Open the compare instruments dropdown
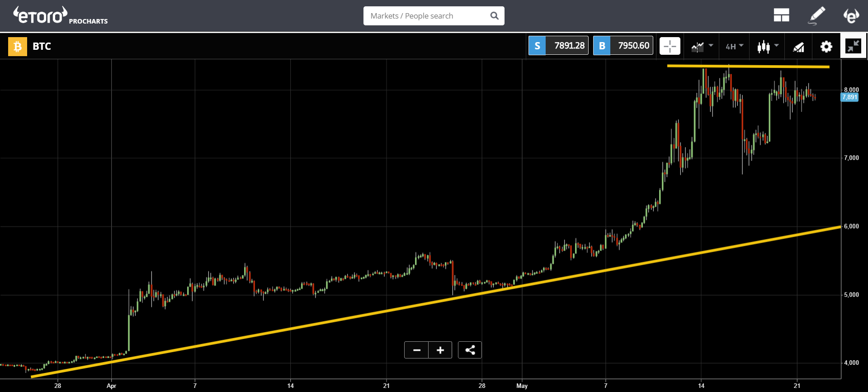 (x=702, y=46)
